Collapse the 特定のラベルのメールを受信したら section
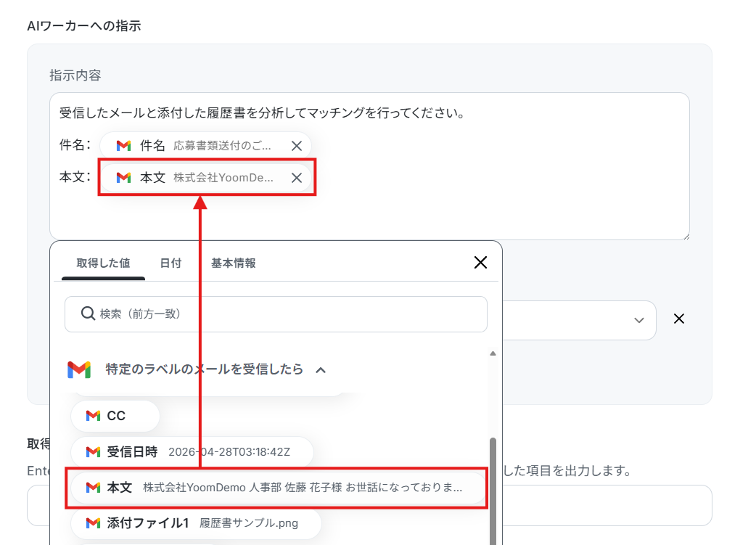 point(321,370)
